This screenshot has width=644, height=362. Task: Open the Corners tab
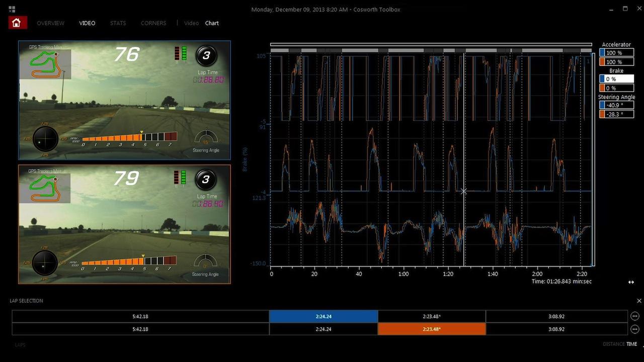tap(153, 23)
